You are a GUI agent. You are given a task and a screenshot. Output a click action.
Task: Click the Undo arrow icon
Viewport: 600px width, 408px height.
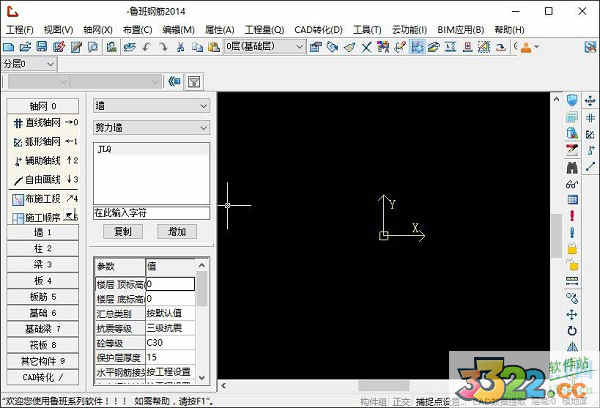pyautogui.click(x=147, y=47)
